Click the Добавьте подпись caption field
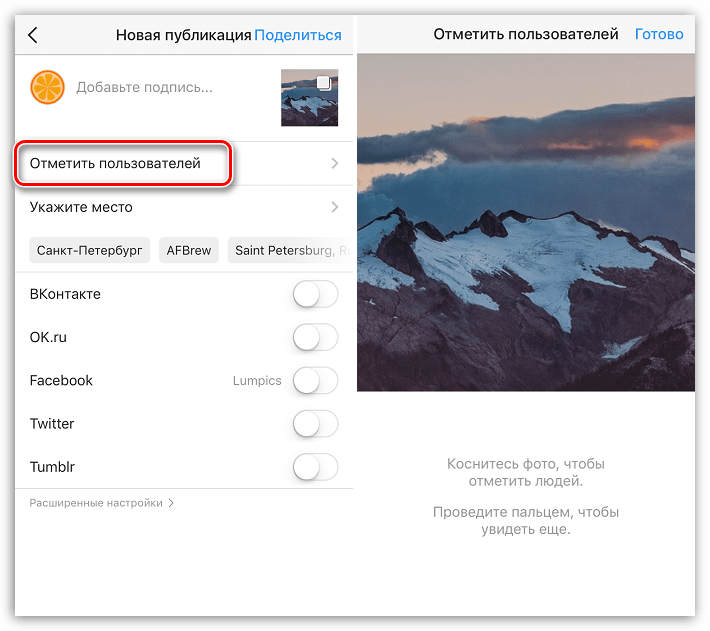 [x=144, y=87]
